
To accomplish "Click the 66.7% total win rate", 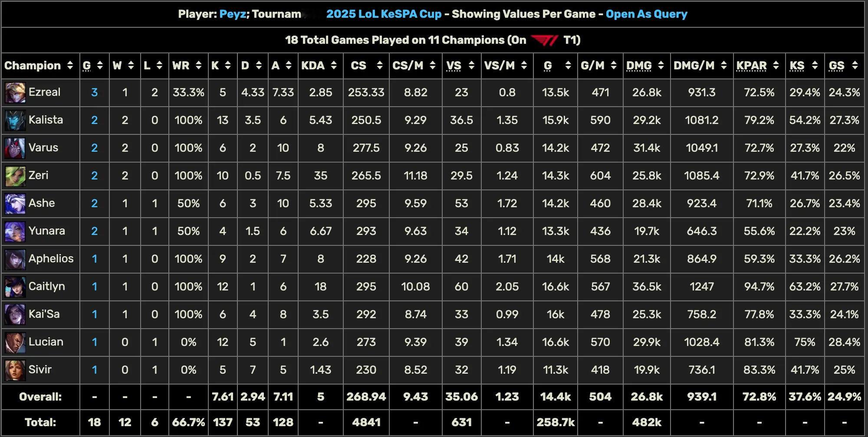I will coord(188,422).
